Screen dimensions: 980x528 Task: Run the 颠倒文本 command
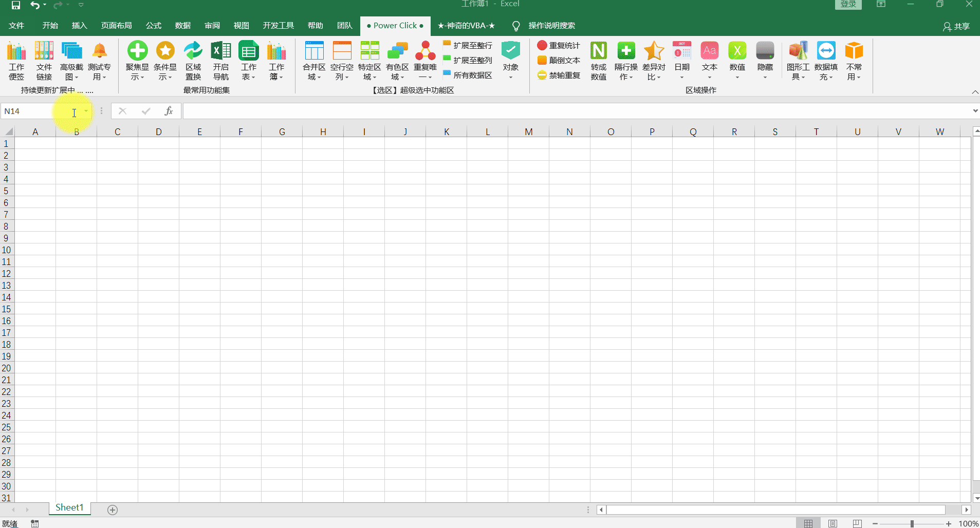pos(559,60)
